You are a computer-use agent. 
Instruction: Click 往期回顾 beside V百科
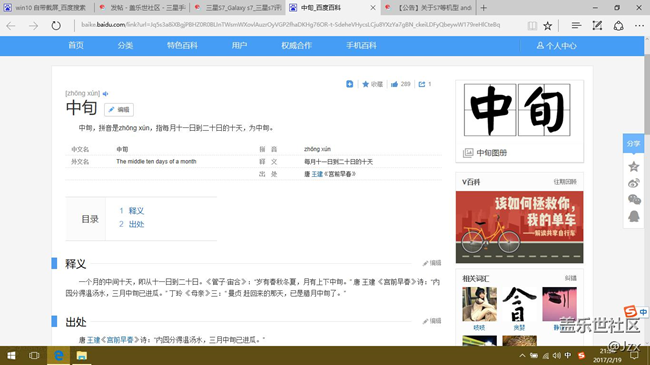coord(565,182)
